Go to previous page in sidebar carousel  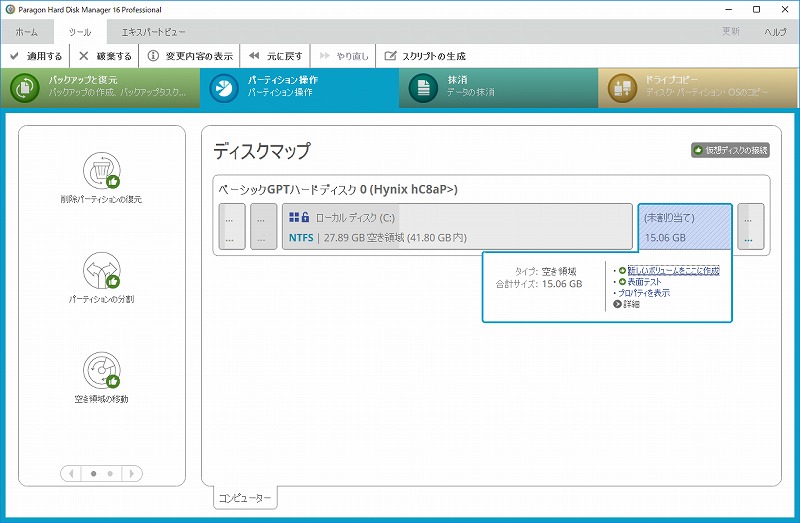tap(71, 474)
